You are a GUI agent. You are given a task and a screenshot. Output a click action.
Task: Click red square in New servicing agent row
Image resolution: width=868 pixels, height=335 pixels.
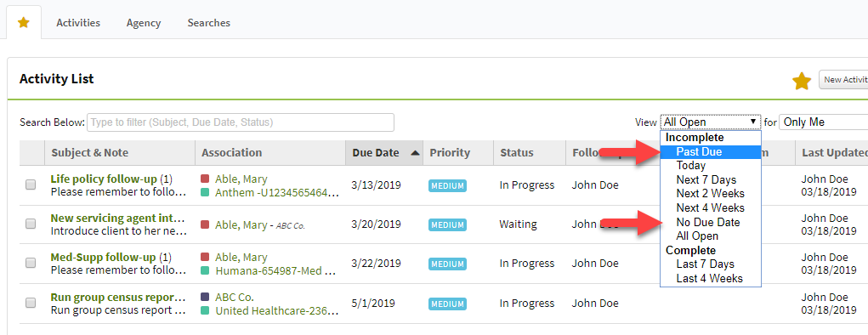(x=205, y=224)
